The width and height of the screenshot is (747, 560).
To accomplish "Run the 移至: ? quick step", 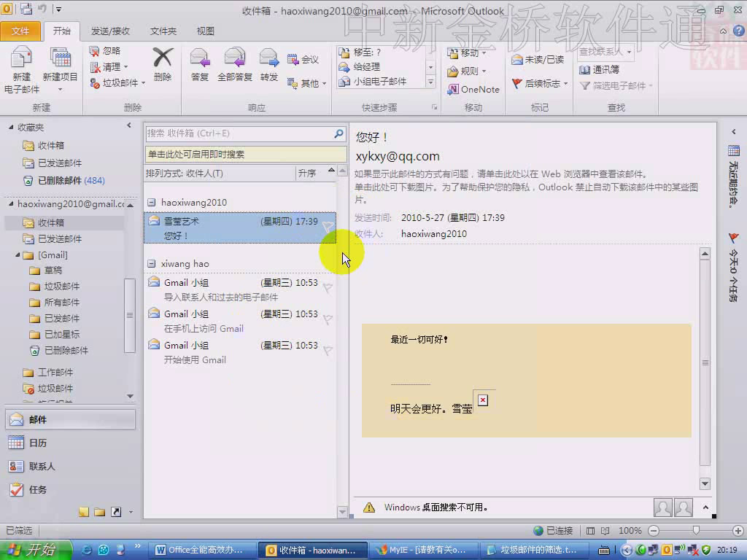I will point(360,52).
